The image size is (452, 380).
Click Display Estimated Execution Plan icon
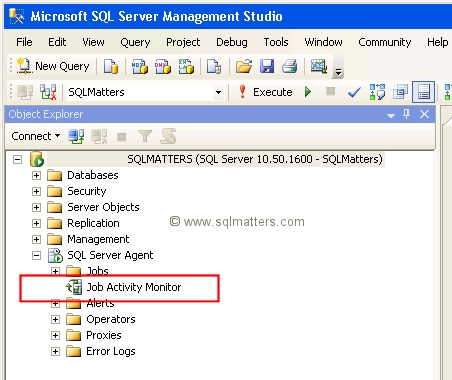tap(377, 92)
